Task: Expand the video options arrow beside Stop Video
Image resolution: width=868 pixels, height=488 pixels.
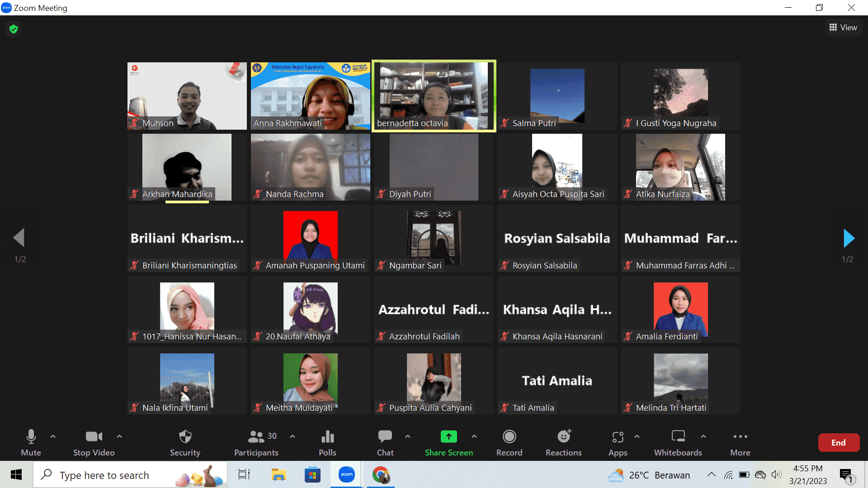Action: [x=119, y=436]
